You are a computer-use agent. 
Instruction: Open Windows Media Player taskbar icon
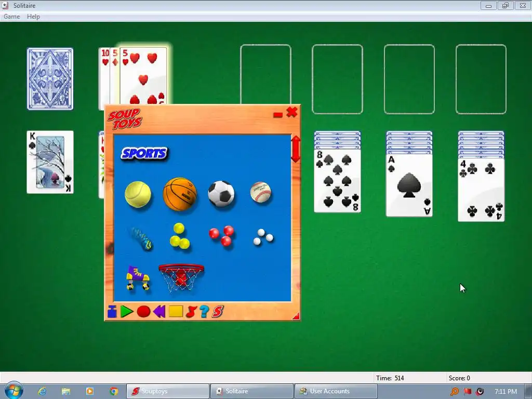click(x=89, y=391)
